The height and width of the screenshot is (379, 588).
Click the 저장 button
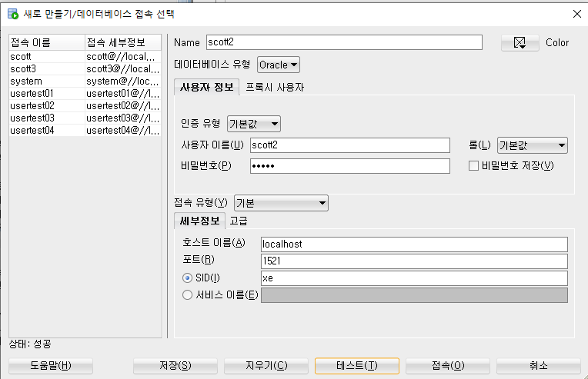click(x=175, y=365)
